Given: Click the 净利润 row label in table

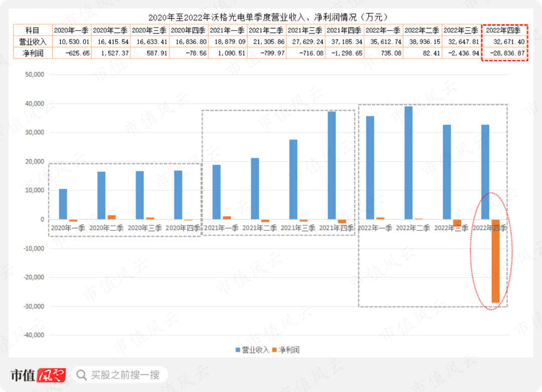Looking at the screenshot, I should point(33,53).
